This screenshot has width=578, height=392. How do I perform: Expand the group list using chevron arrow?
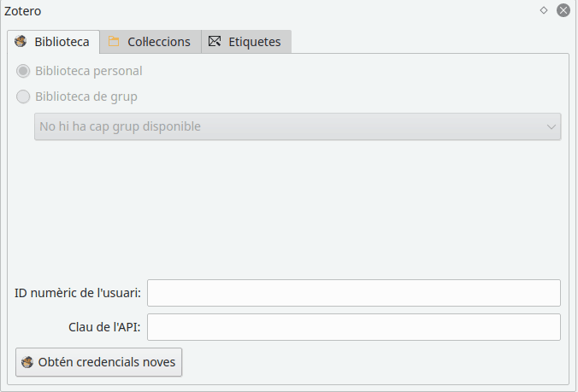[x=551, y=127]
